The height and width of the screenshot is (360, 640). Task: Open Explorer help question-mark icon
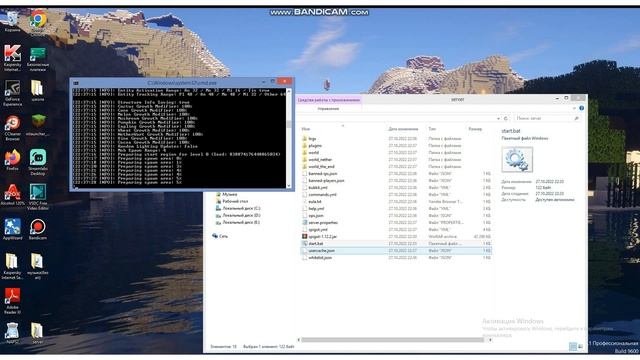[582, 108]
